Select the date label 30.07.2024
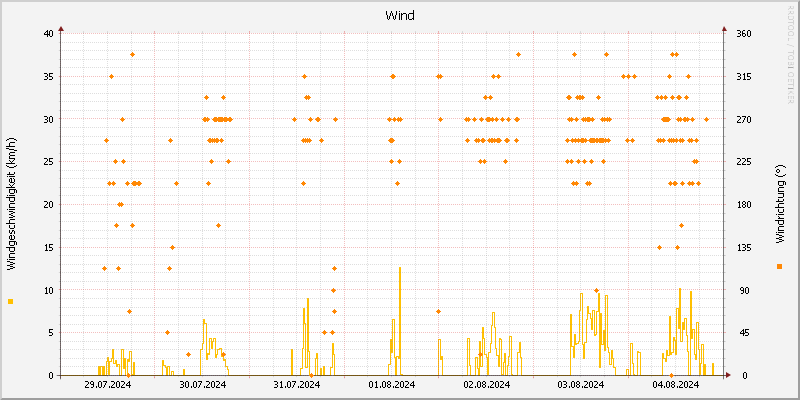 coord(203,384)
